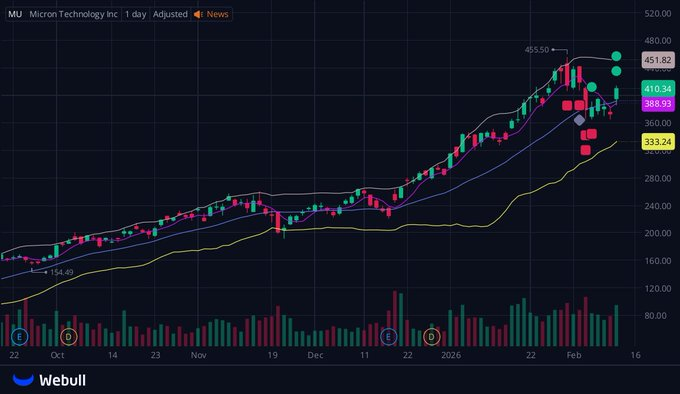
Task: Click the 23 date label
Action: point(155,355)
